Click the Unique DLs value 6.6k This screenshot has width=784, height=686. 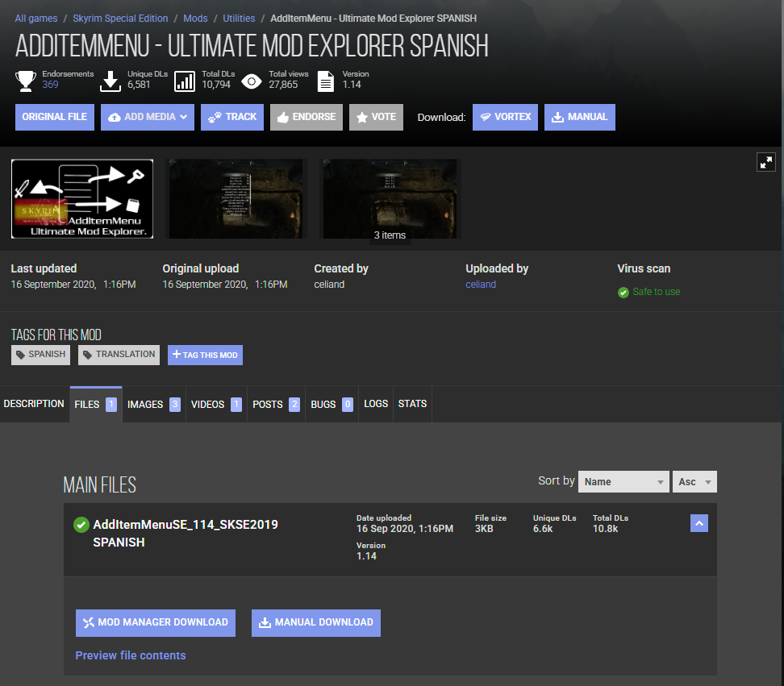tap(543, 529)
